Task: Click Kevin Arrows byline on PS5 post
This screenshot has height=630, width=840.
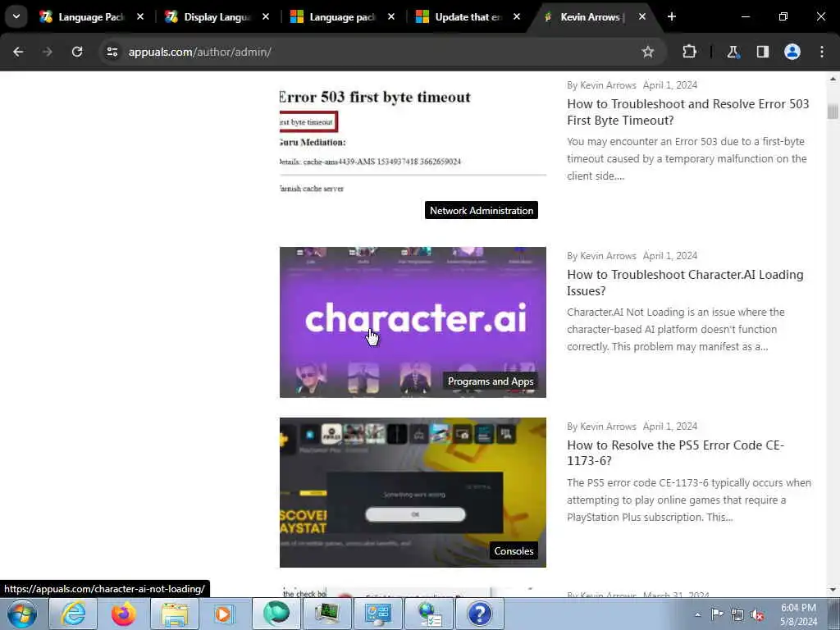Action: [608, 427]
